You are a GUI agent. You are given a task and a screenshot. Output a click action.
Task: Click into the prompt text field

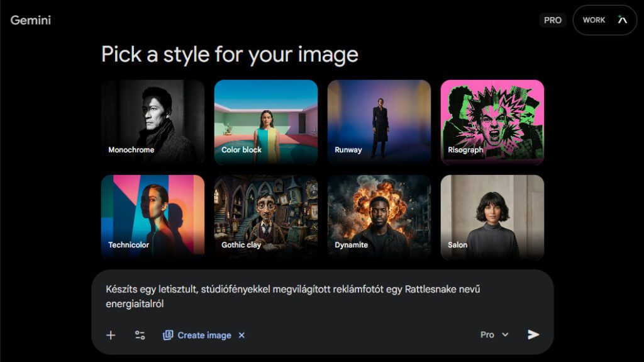[x=314, y=296]
